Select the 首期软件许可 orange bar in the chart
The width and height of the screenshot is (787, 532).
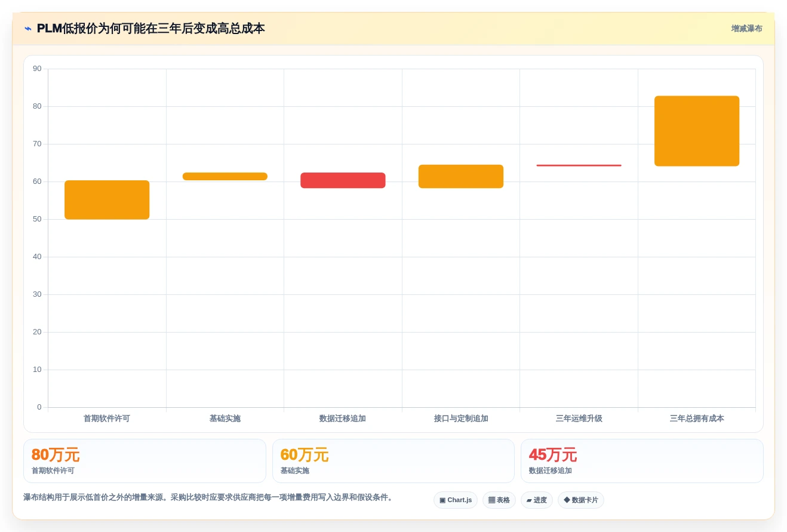coord(107,200)
